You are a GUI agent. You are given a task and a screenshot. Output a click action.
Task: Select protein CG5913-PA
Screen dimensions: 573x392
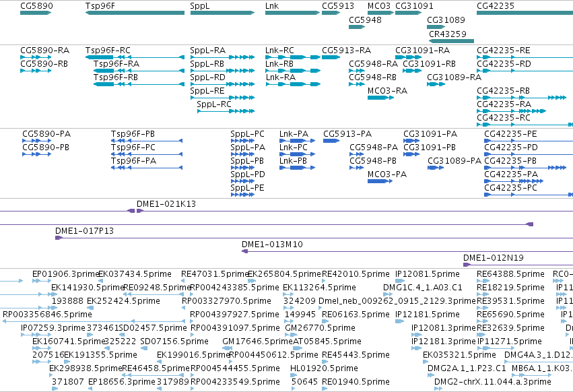point(331,141)
